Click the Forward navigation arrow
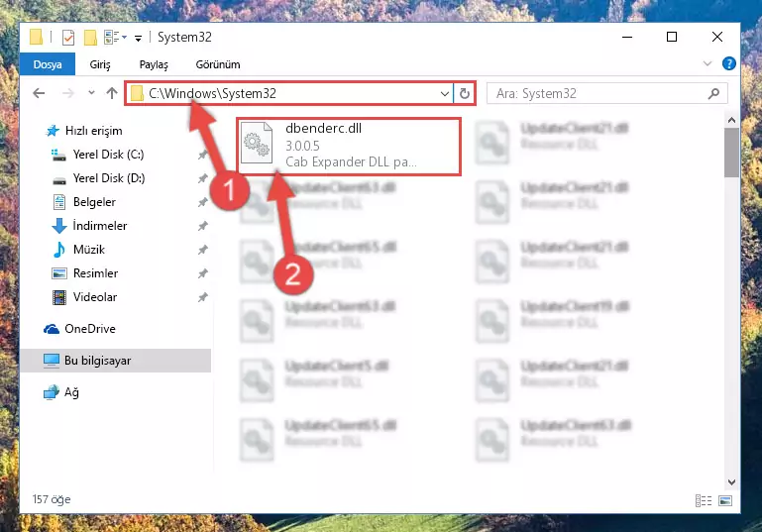 [x=68, y=93]
